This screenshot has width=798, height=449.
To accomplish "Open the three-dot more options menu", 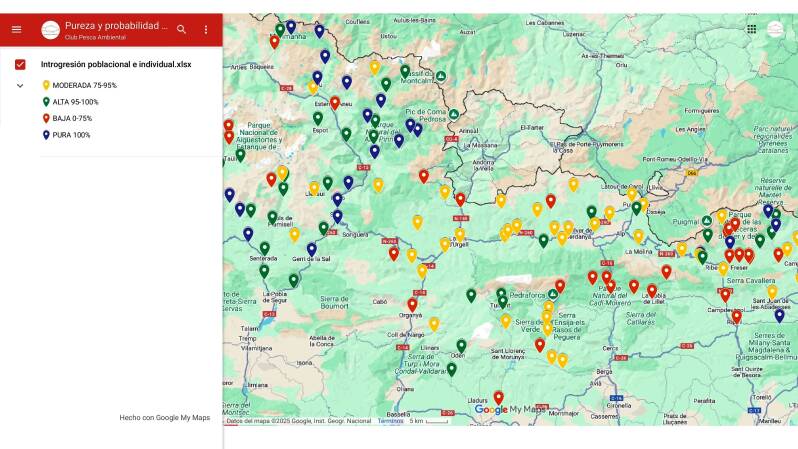I will click(x=206, y=30).
